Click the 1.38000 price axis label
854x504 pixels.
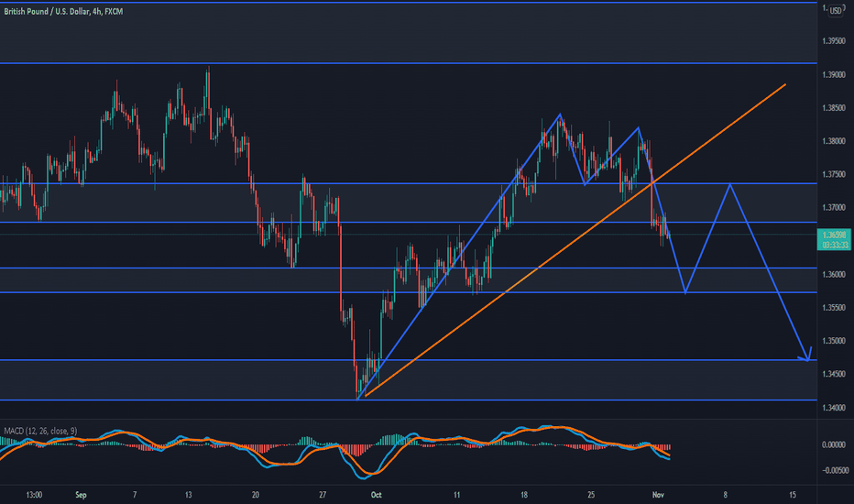pos(834,141)
